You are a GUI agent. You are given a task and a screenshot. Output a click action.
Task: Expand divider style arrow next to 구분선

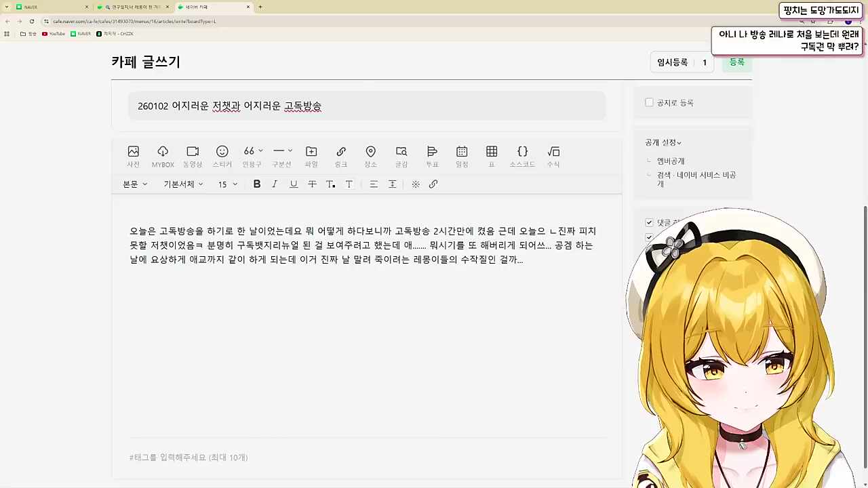290,151
